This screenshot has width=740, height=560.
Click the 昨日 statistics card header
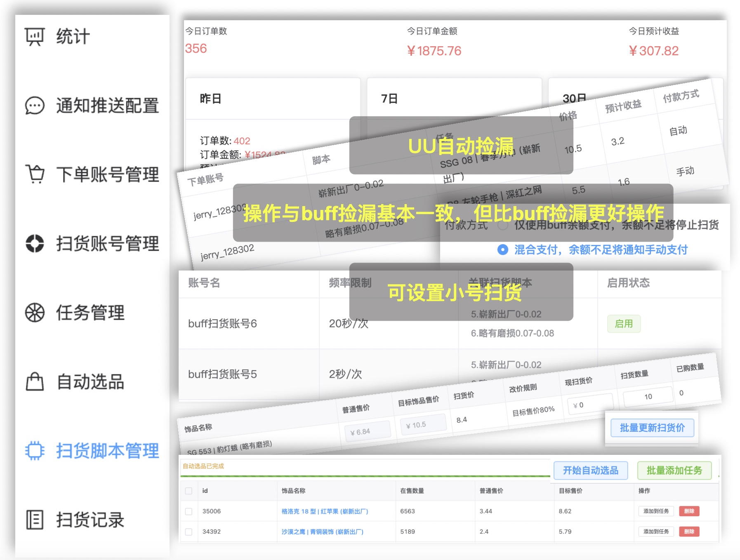tap(273, 99)
